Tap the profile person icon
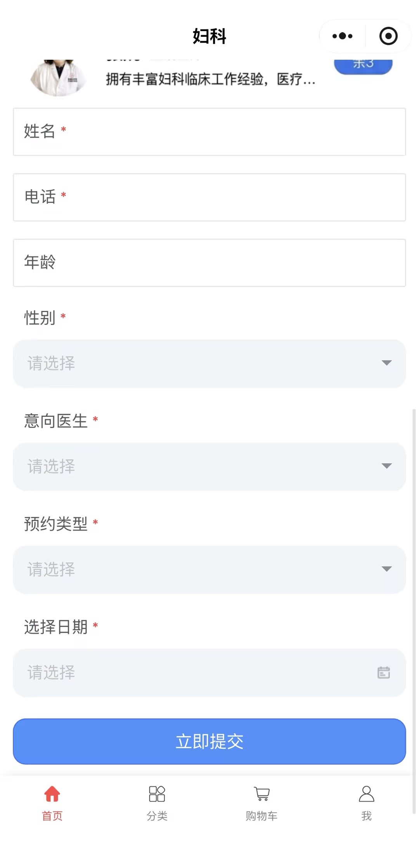The image size is (419, 868). coord(367,794)
